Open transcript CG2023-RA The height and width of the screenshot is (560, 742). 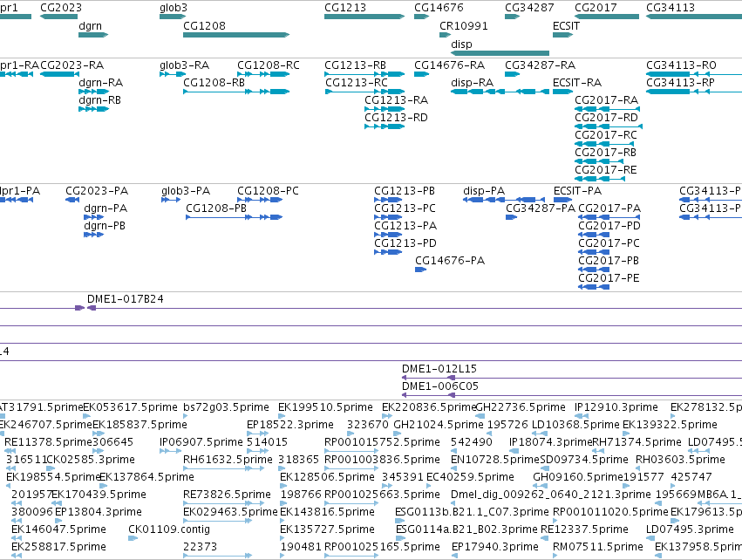click(x=71, y=65)
